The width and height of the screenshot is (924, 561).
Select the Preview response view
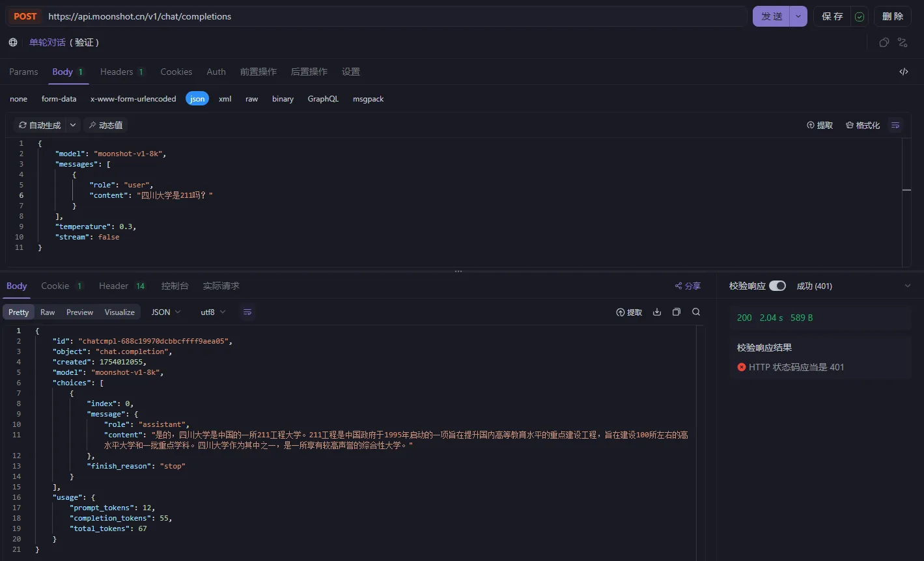80,312
